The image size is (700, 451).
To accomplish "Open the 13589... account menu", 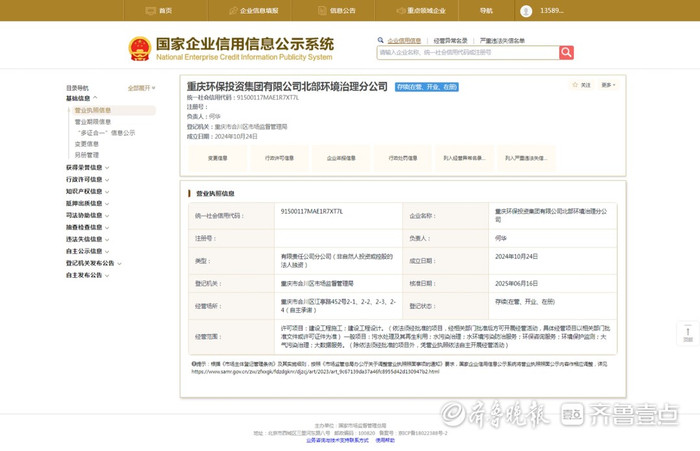I will 552,11.
